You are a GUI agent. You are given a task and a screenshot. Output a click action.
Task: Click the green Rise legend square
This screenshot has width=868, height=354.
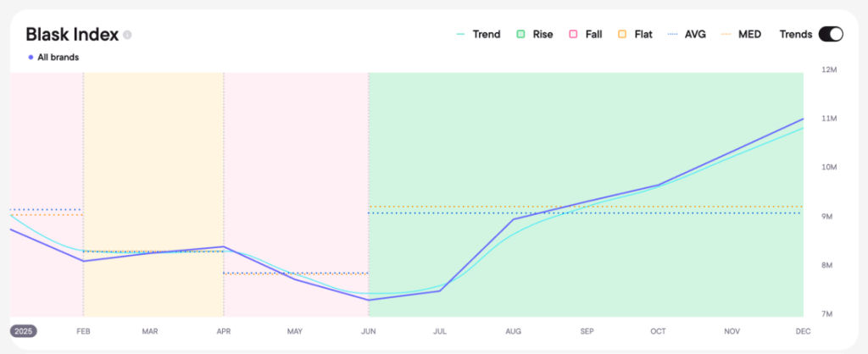click(520, 35)
